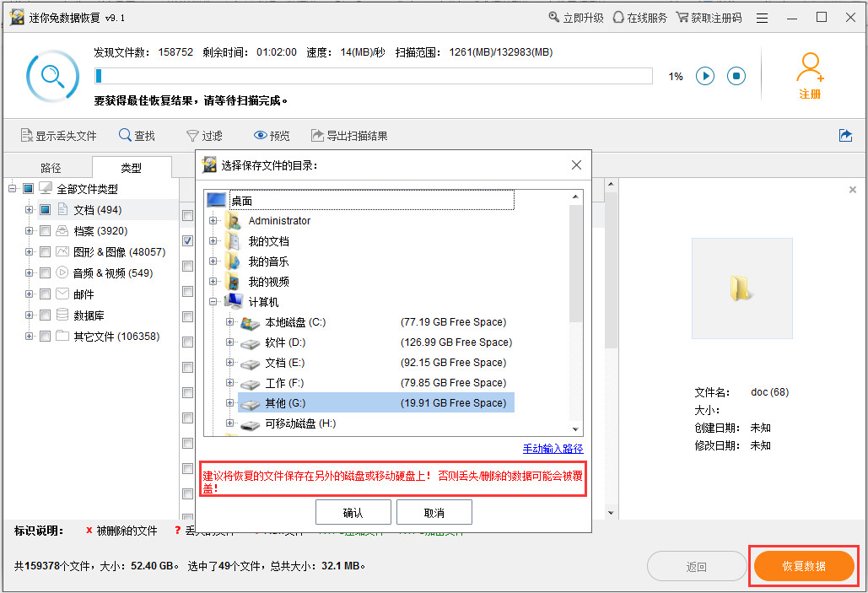Click Cancel button in save dialog
This screenshot has width=868, height=593.
pos(434,512)
